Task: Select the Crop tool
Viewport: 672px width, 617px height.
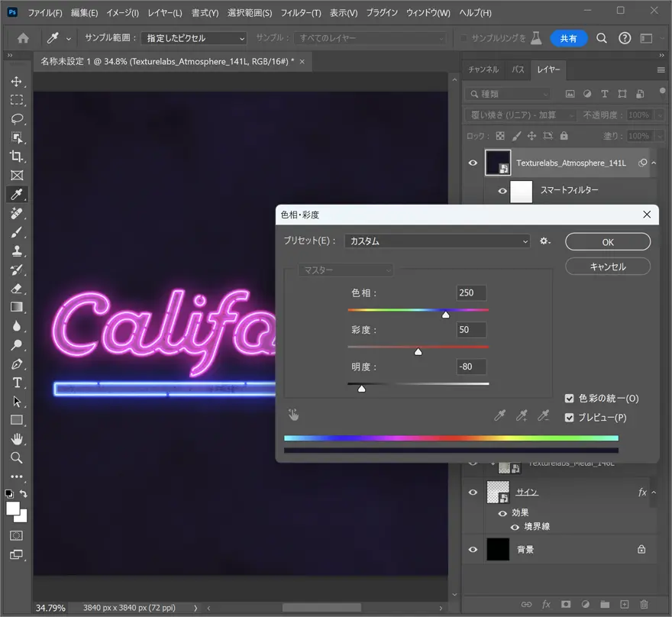Action: coord(17,157)
